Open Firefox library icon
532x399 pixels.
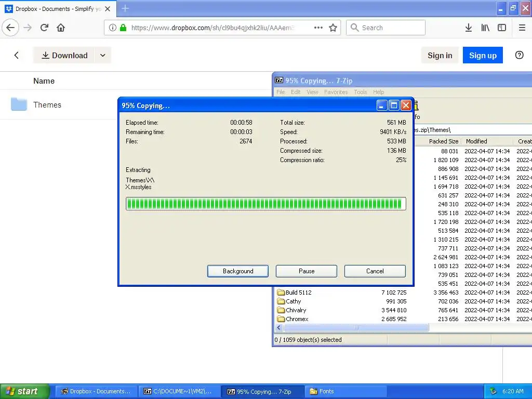click(x=485, y=28)
